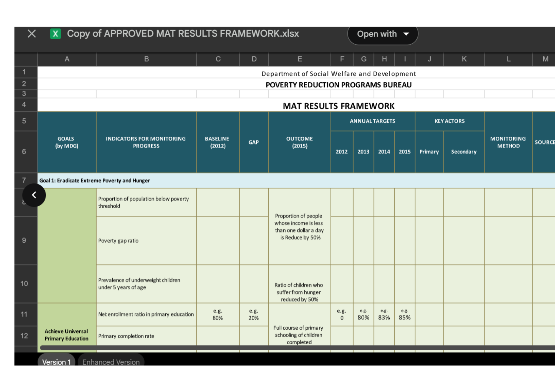This screenshot has width=555, height=392.
Task: Switch to the Version 1 sheet tab
Action: [x=56, y=362]
